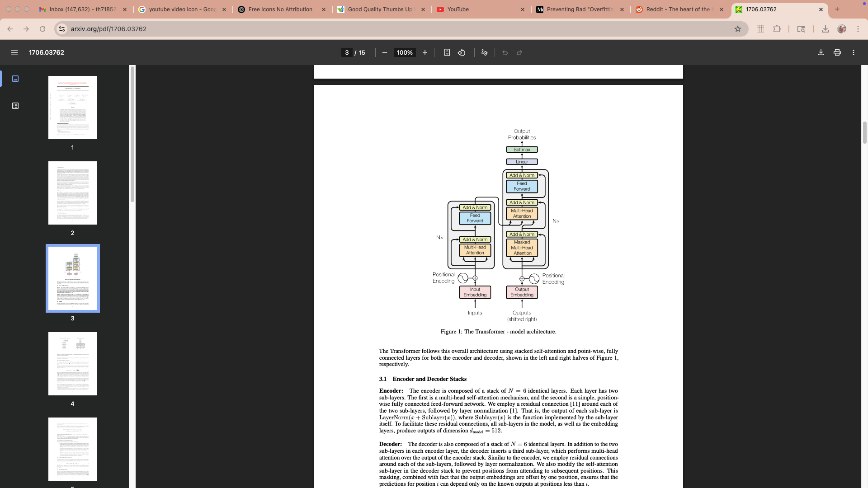
Task: Click the 100% zoom level field
Action: pyautogui.click(x=405, y=52)
